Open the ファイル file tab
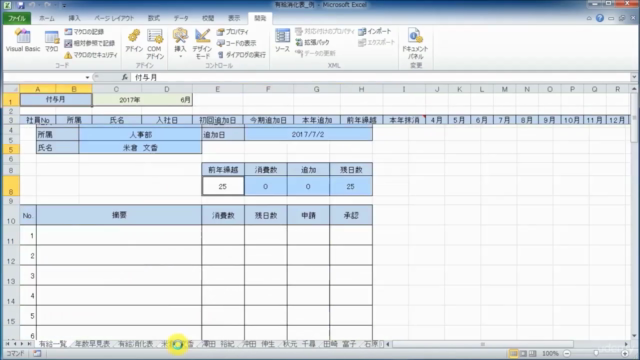This screenshot has width=640, height=360. 17,18
